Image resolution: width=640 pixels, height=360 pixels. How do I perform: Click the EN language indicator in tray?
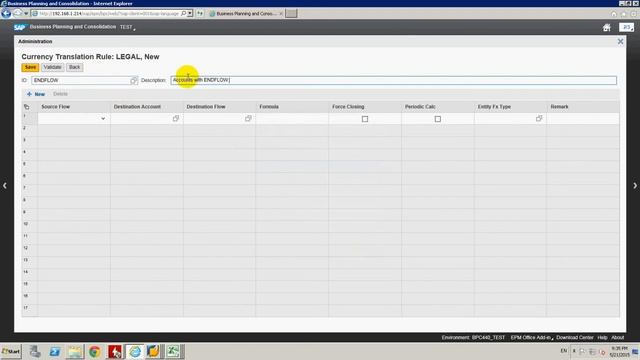(564, 351)
